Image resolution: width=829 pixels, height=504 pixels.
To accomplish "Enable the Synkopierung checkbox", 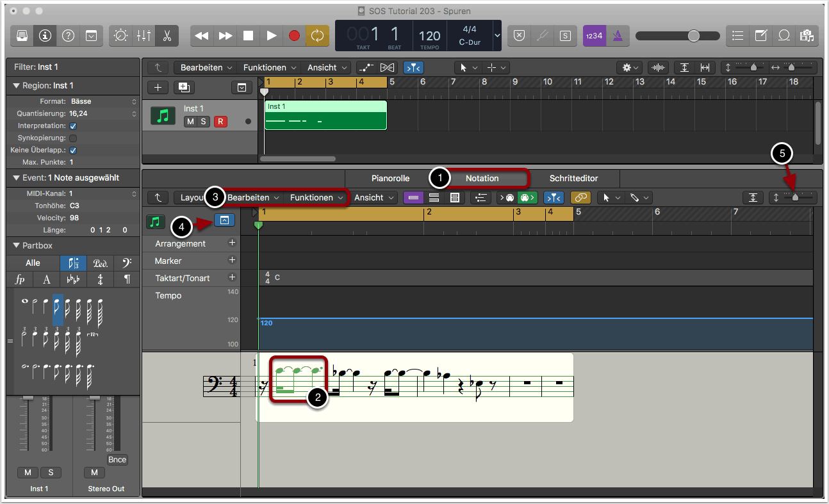I will pos(73,138).
